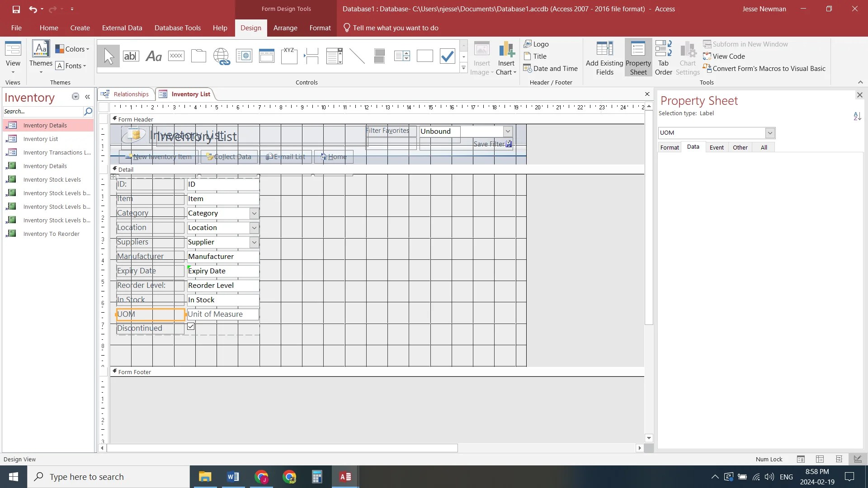Select the Option Group control tool
The width and height of the screenshot is (868, 488).
click(x=289, y=56)
